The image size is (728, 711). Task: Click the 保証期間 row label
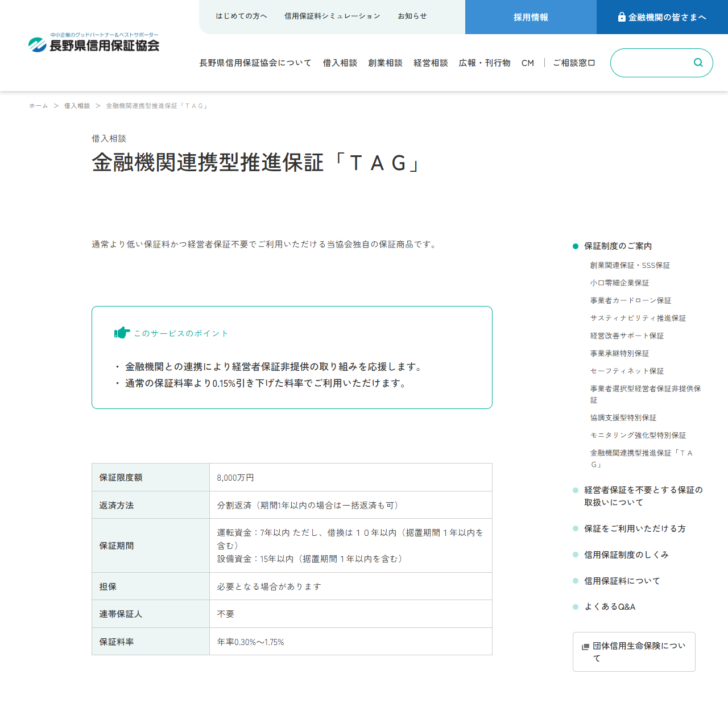tap(116, 546)
